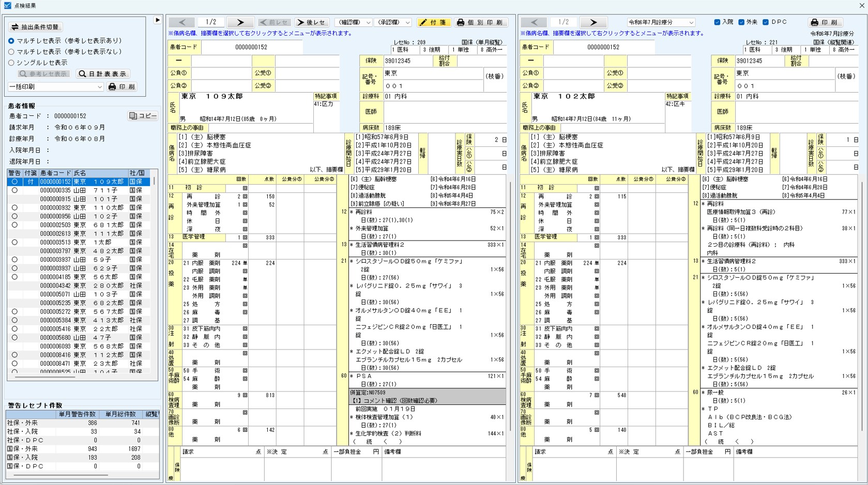Copy patient info with the コピー button

point(143,116)
